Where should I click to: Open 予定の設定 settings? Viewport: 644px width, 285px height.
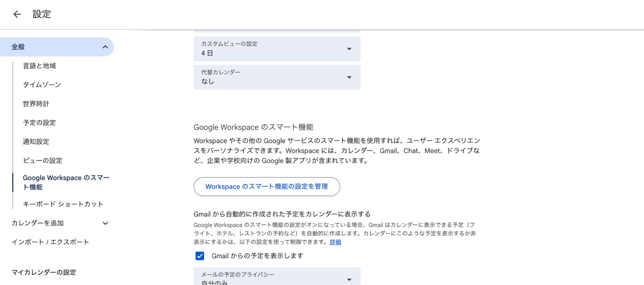39,123
